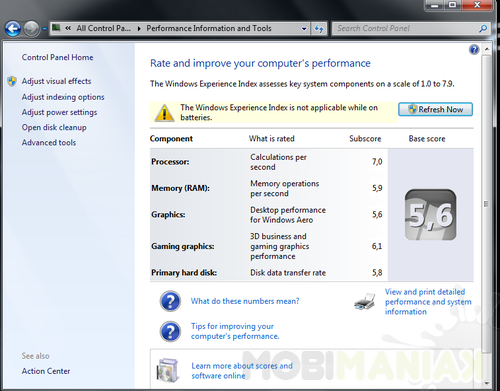Click the Control Panel address bar icon
This screenshot has height=391, width=500.
click(x=56, y=28)
